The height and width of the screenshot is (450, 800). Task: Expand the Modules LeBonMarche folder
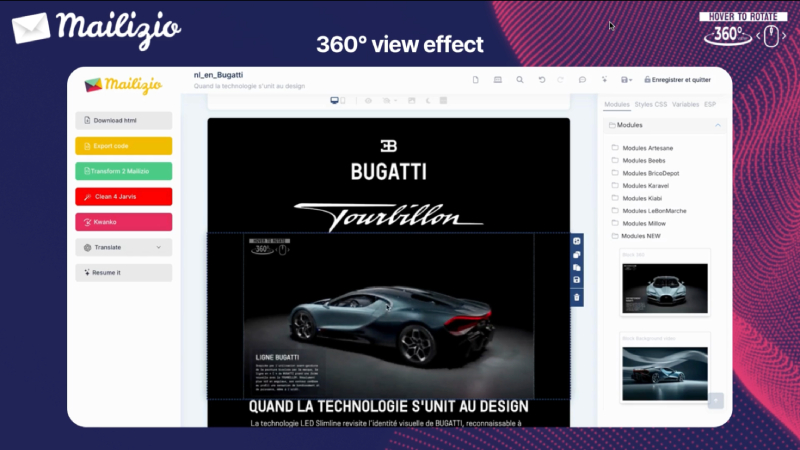649,211
